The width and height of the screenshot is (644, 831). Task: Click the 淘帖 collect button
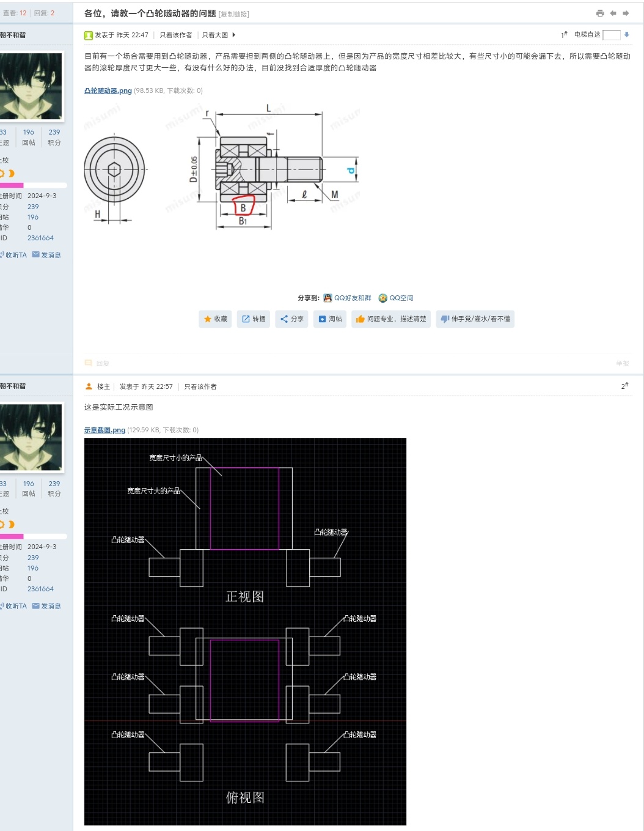[x=330, y=319]
